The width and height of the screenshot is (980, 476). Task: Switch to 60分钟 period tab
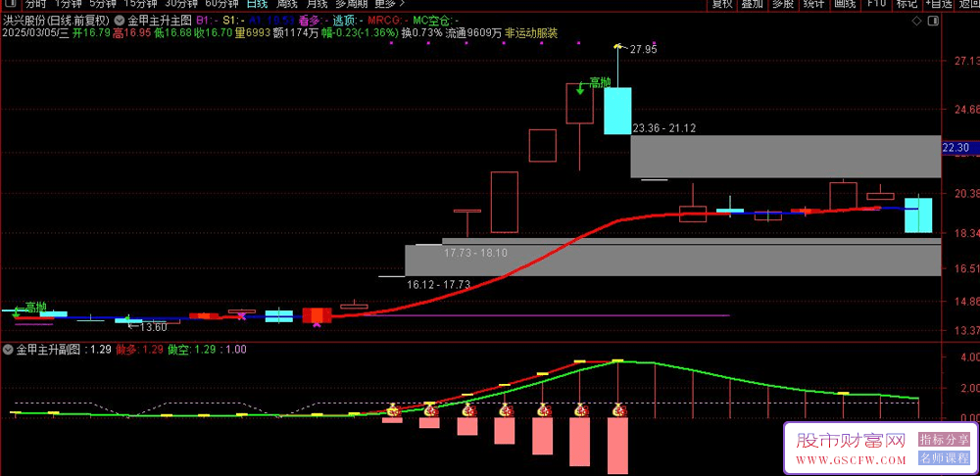point(221,3)
